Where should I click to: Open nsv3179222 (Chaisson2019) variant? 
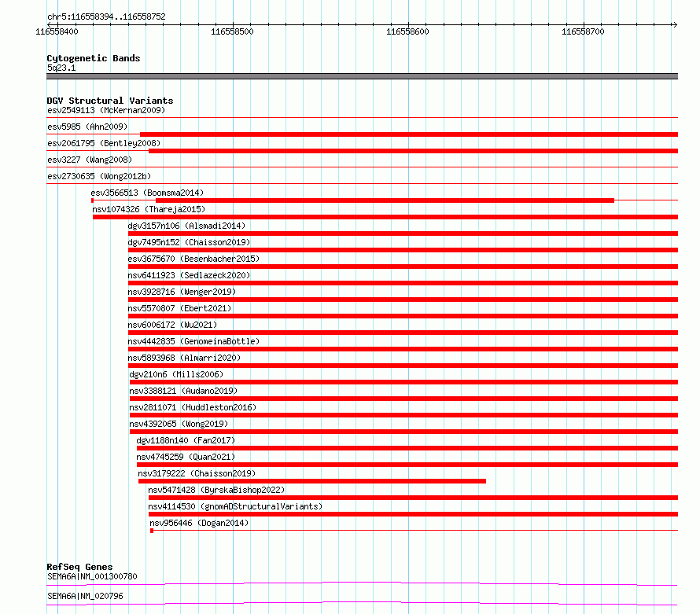click(197, 473)
